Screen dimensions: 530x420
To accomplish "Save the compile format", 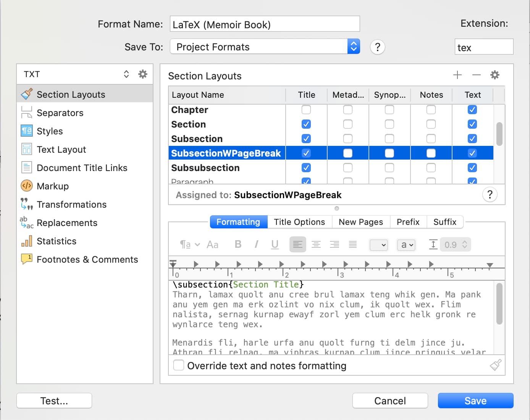I will coord(475,401).
